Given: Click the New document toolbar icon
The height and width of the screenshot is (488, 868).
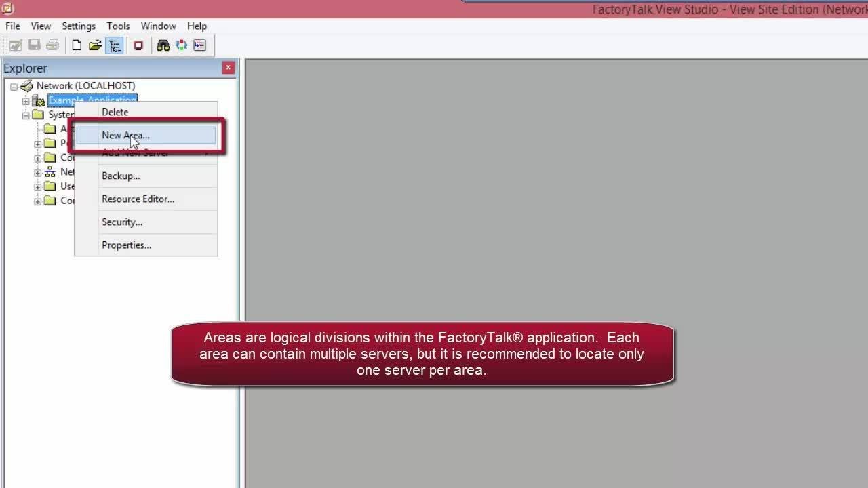Looking at the screenshot, I should tap(77, 45).
